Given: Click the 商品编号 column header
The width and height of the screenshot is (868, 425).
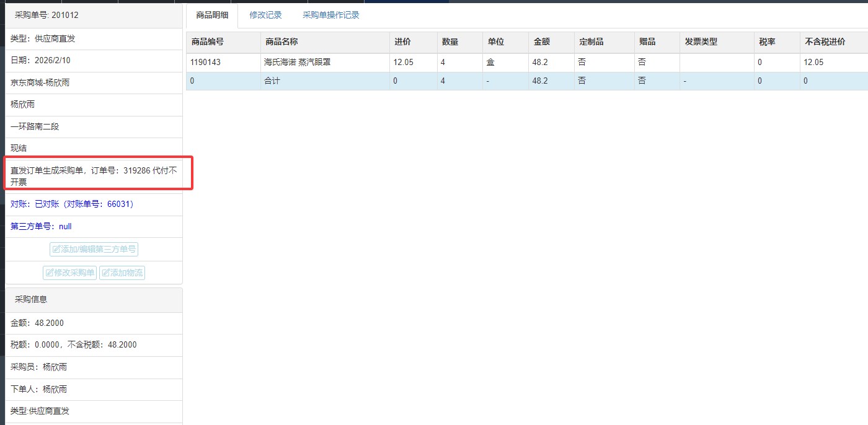Looking at the screenshot, I should click(208, 42).
